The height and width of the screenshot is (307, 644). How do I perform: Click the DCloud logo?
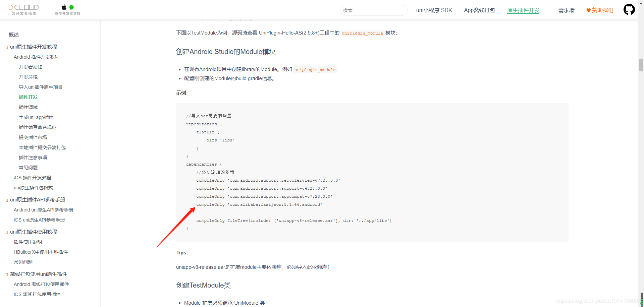(x=24, y=10)
